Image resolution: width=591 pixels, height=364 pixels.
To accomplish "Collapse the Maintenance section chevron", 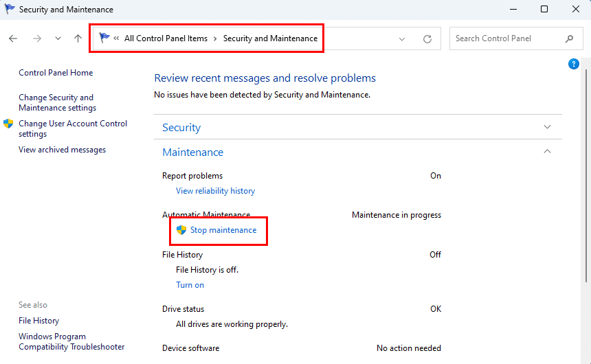I will tap(547, 152).
